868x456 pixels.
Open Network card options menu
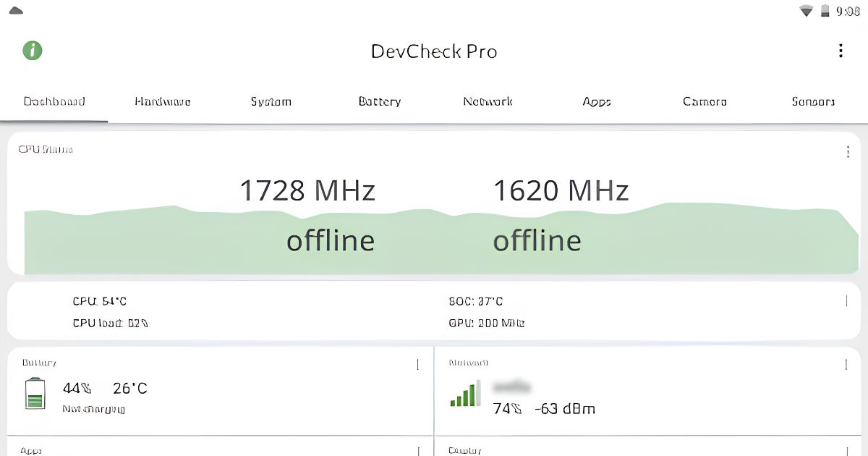[x=846, y=364]
